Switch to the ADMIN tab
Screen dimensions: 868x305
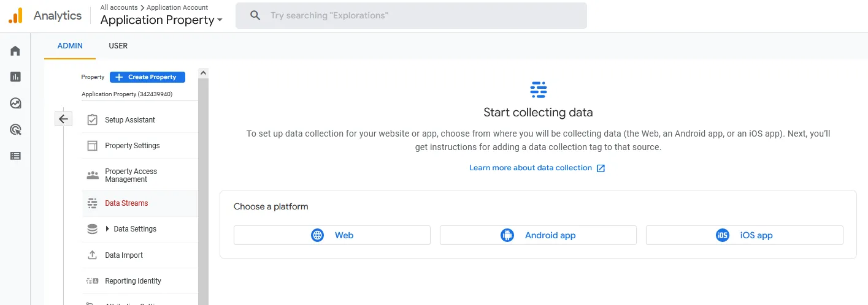click(x=70, y=46)
